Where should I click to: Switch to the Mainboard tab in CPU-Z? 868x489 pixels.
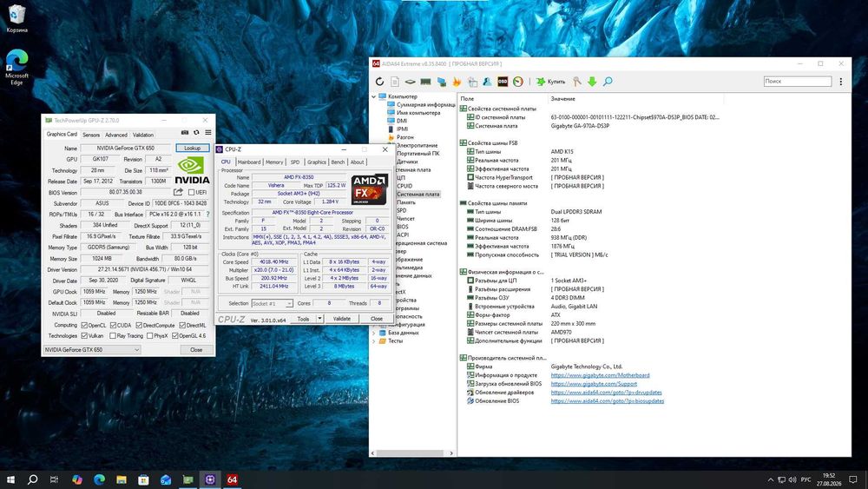(x=249, y=162)
